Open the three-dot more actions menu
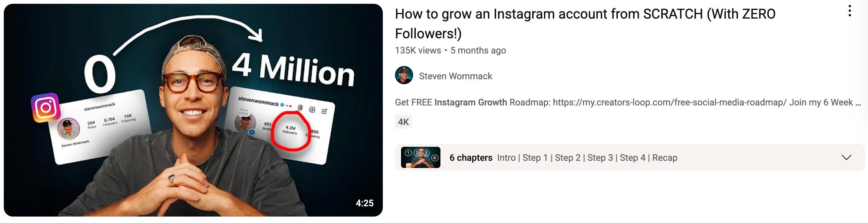 [x=849, y=11]
